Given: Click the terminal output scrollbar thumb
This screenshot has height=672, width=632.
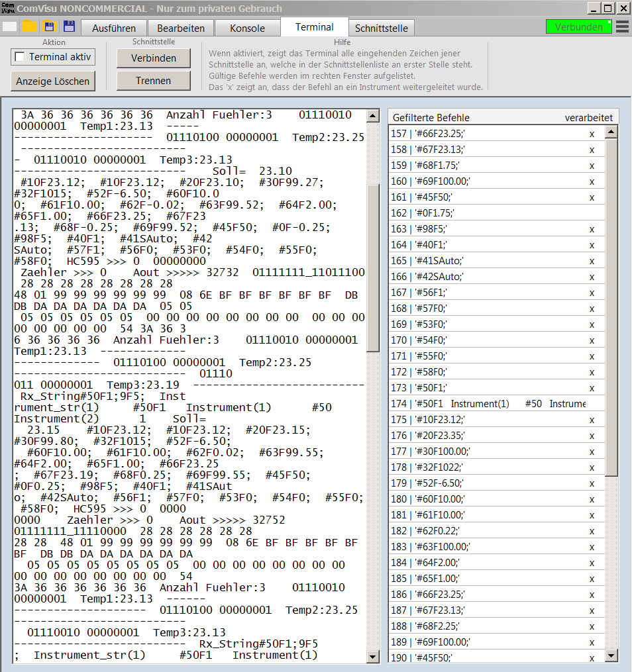Looking at the screenshot, I should [372, 268].
